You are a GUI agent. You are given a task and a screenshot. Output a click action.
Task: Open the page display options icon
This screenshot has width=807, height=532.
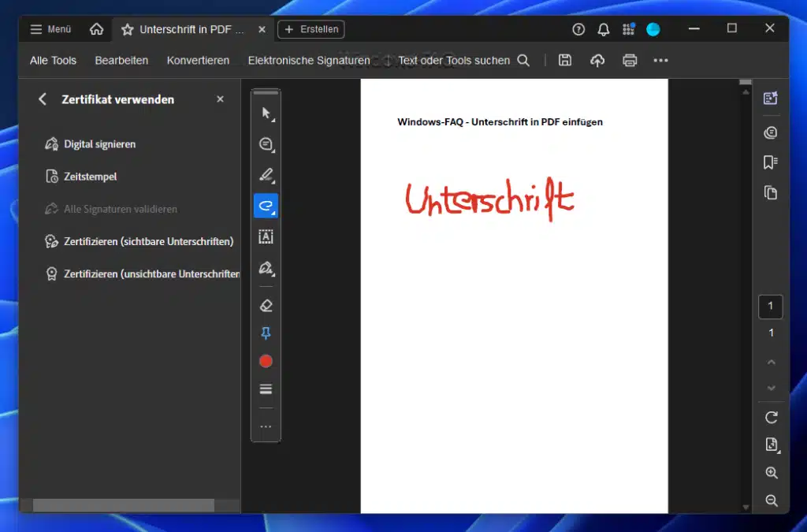pyautogui.click(x=771, y=445)
